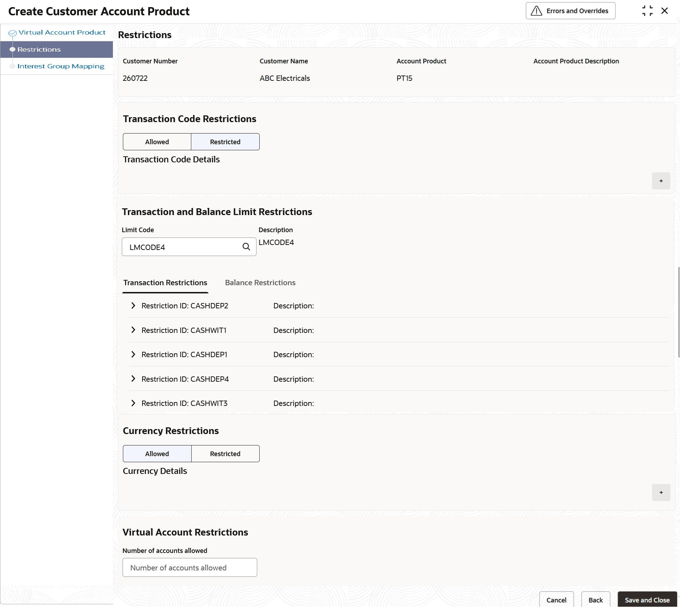This screenshot has height=616, width=680.
Task: Collapse the dialog with the shrink icon
Action: pos(648,11)
